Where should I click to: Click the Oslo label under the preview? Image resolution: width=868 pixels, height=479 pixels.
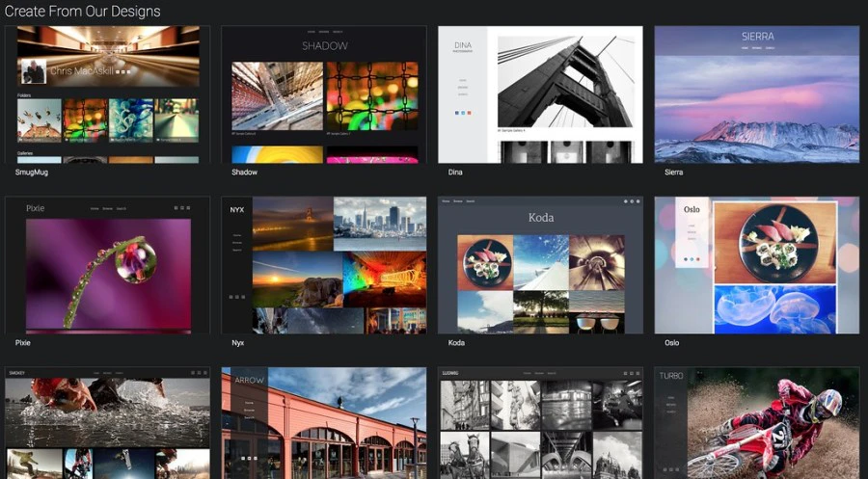tap(671, 343)
